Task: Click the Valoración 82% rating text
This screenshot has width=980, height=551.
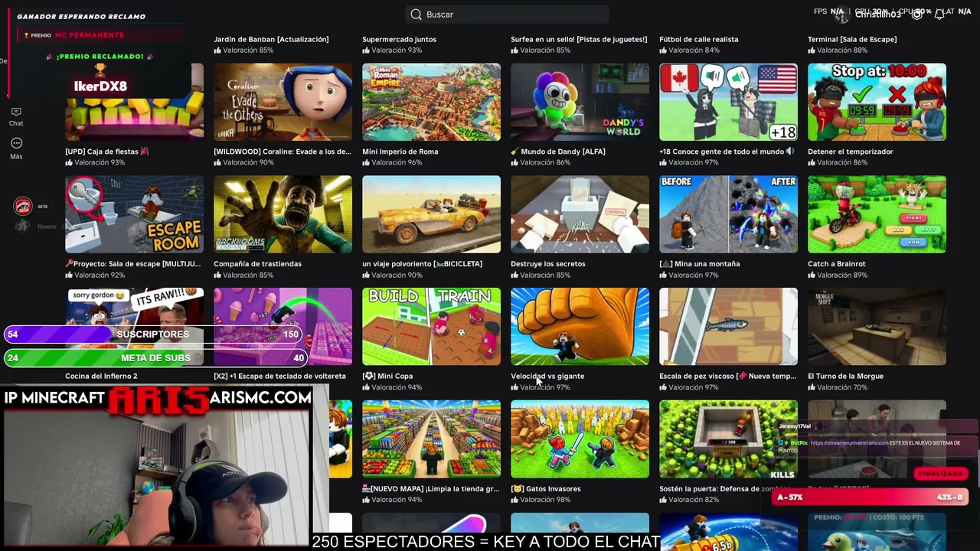Action: (x=694, y=500)
